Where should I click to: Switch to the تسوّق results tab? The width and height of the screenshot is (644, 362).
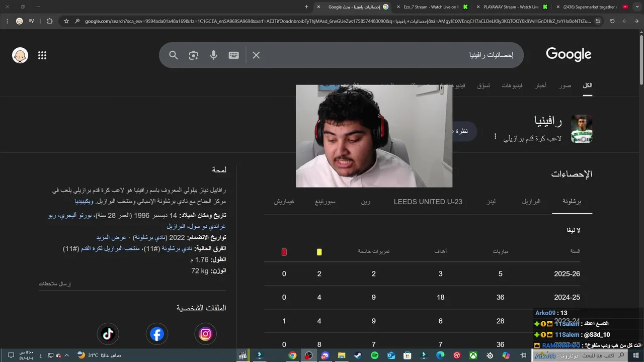coord(484,85)
